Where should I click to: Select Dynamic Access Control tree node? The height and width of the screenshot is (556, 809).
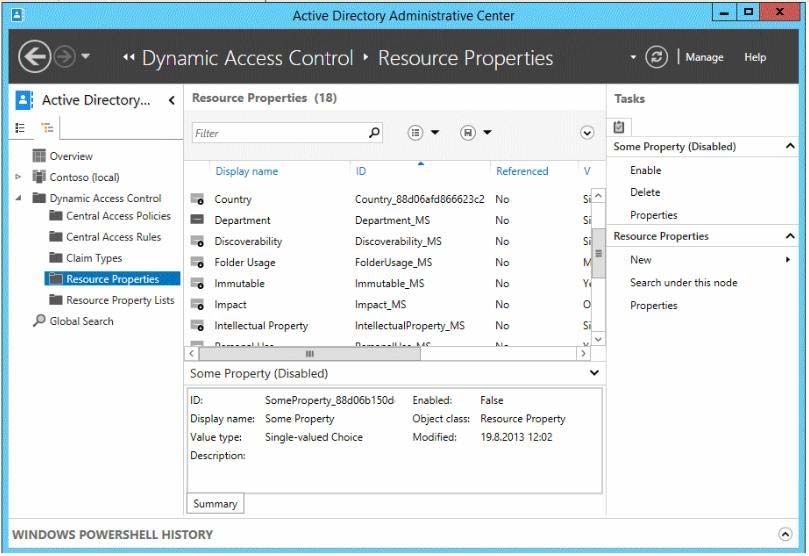click(105, 198)
